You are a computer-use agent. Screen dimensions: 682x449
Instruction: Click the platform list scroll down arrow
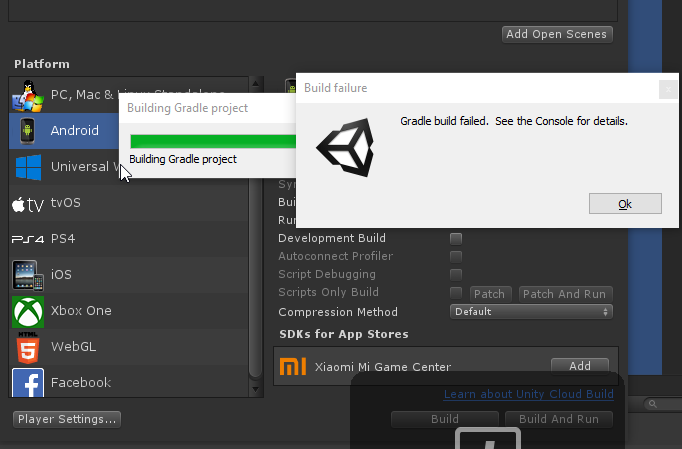pos(255,389)
